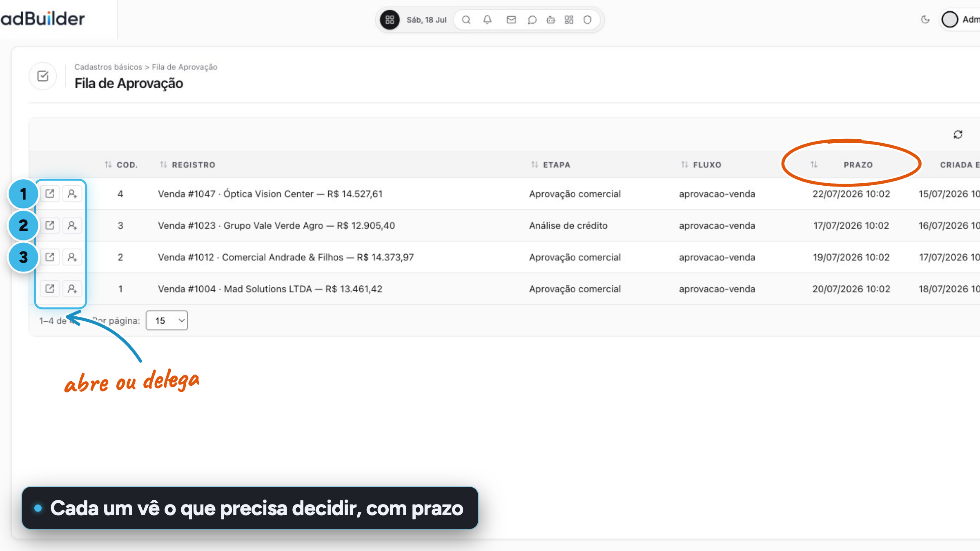Image resolution: width=980 pixels, height=551 pixels.
Task: Click 'Aprovação comercial' in Venda #1012 row
Action: click(x=575, y=258)
